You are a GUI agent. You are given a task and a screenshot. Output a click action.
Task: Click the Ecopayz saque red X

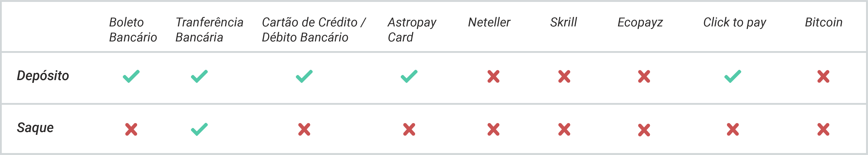644,130
